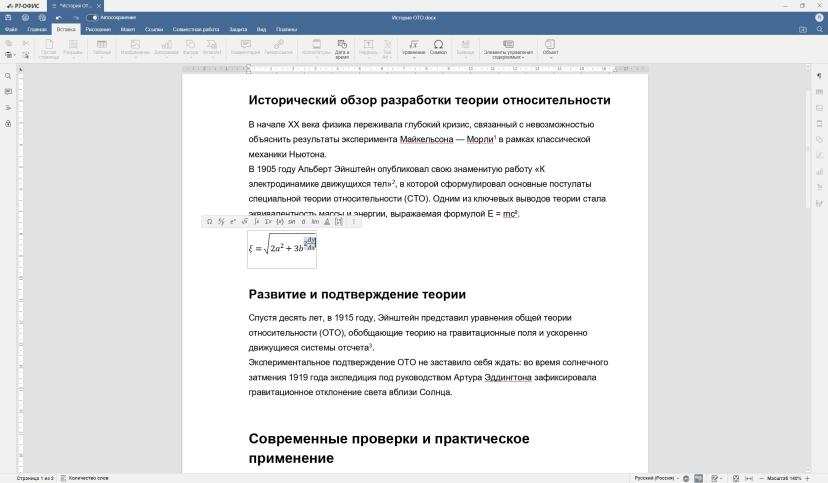The height and width of the screenshot is (483, 828).
Task: Switch to the Макет tab
Action: (128, 30)
